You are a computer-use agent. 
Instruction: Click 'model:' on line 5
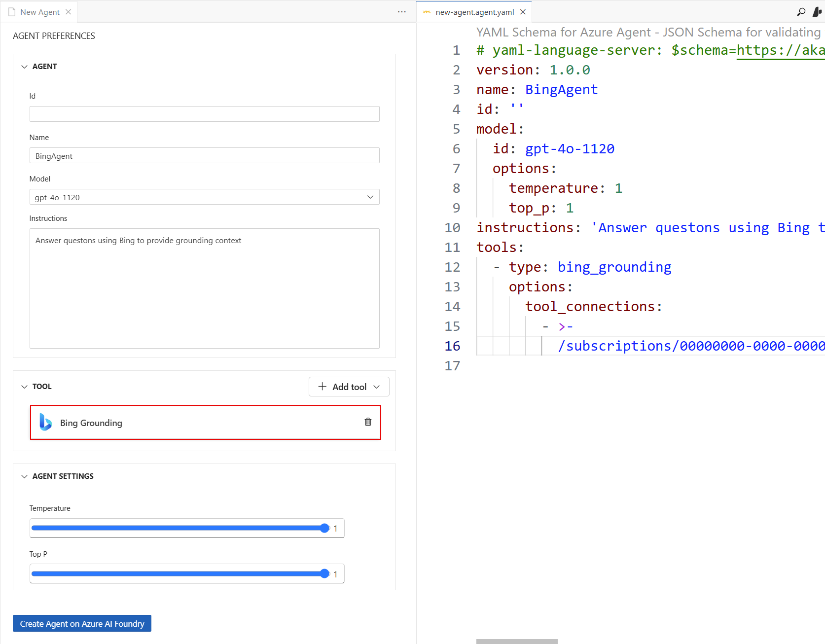[x=500, y=129]
